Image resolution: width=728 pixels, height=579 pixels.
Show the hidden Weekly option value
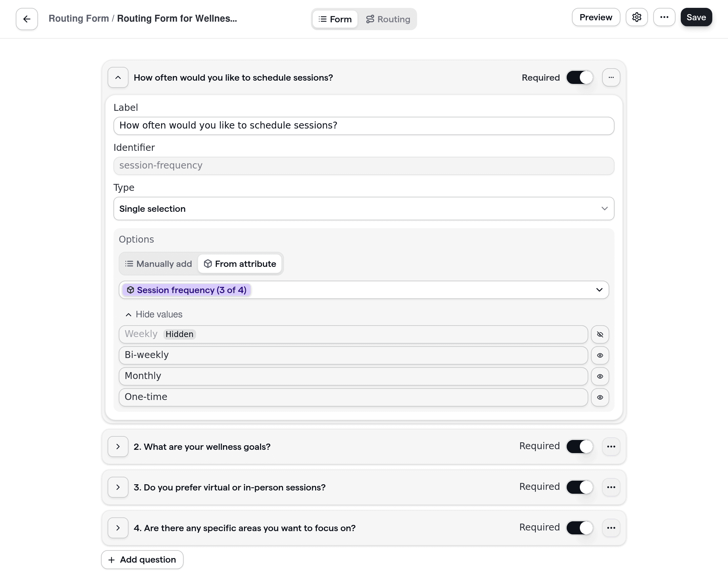(x=600, y=334)
